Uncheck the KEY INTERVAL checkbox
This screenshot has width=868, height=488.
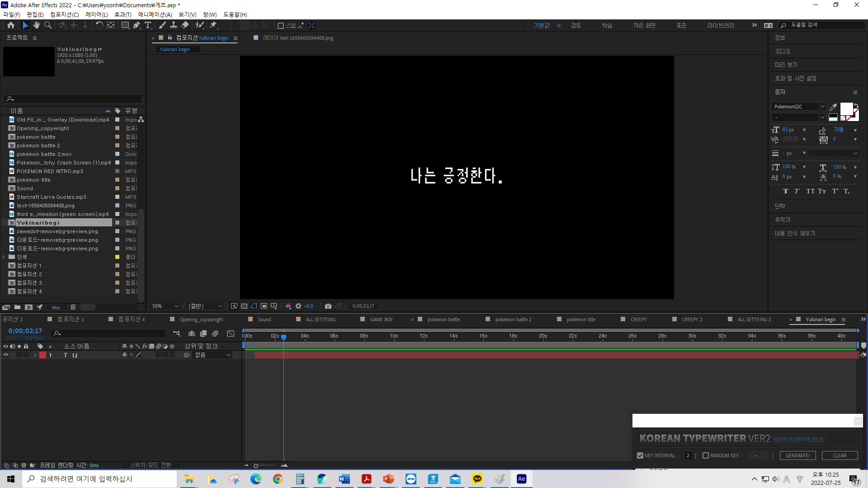tap(640, 455)
